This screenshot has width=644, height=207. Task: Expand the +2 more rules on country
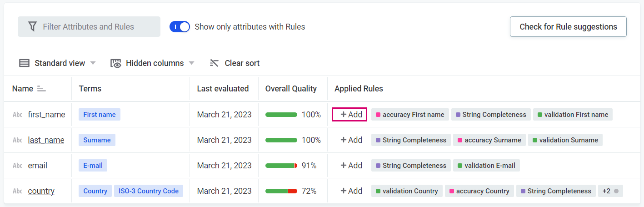tap(610, 191)
